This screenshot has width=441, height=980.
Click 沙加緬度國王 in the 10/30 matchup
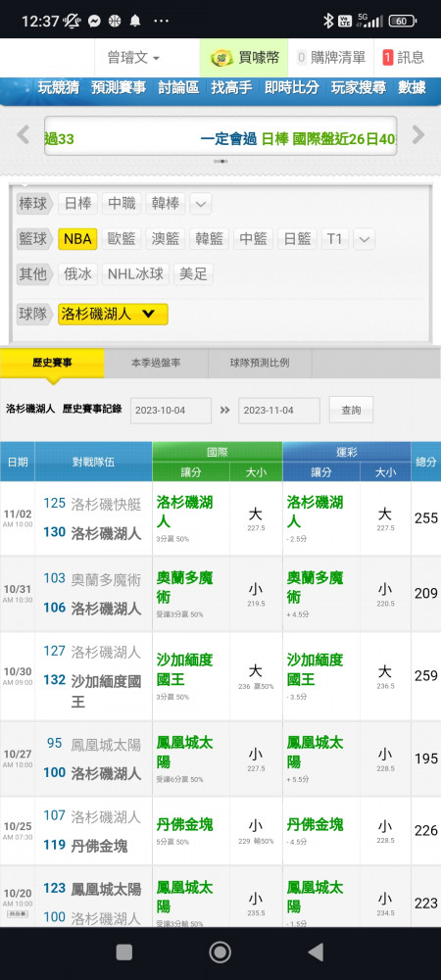click(106, 689)
